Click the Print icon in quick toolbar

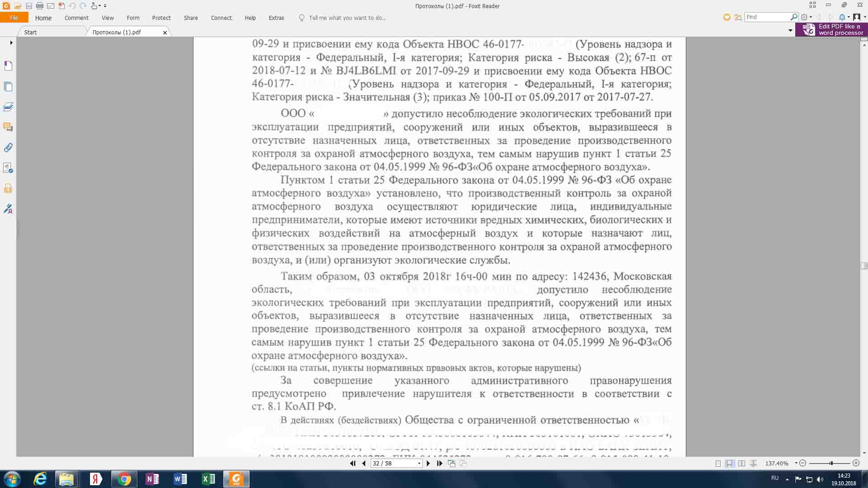click(x=39, y=6)
